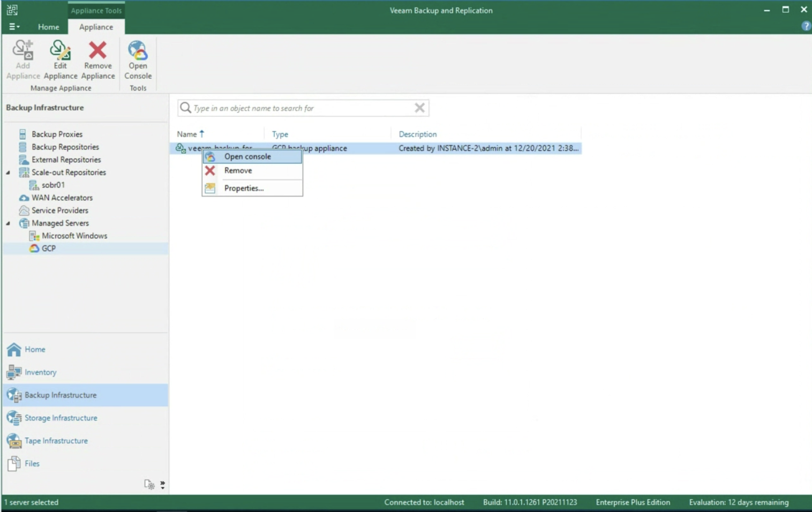Open the Backup Infrastructure view
The width and height of the screenshot is (812, 512).
pyautogui.click(x=86, y=395)
